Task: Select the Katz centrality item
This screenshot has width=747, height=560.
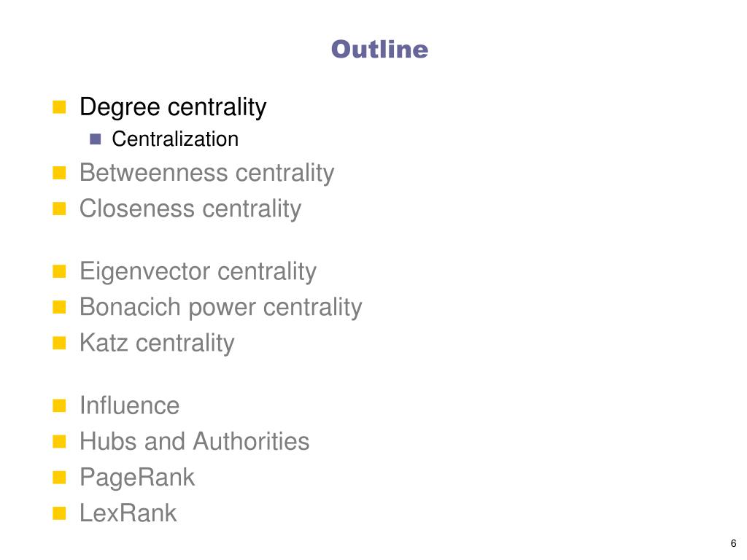Action: [158, 343]
